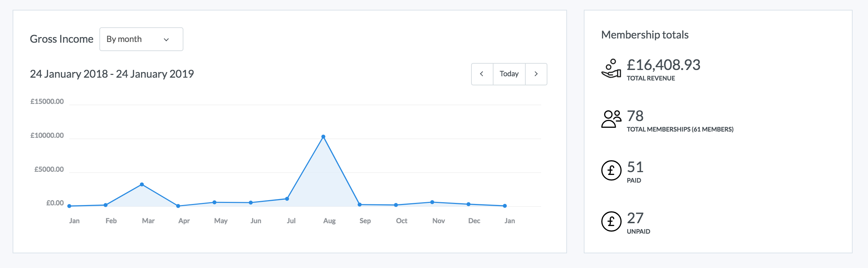Screen dimensions: 868x268
Task: Open the By month dropdown
Action: pyautogui.click(x=141, y=39)
